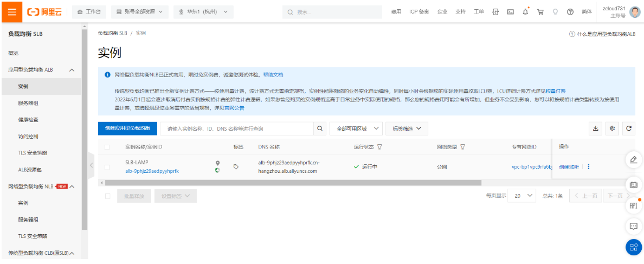This screenshot has height=264, width=644.
Task: Filter by running status funnel icon
Action: coord(379,146)
